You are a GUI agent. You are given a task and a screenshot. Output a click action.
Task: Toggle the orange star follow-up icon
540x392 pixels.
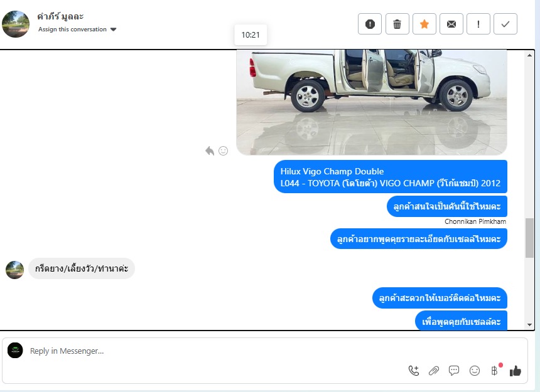pyautogui.click(x=424, y=24)
